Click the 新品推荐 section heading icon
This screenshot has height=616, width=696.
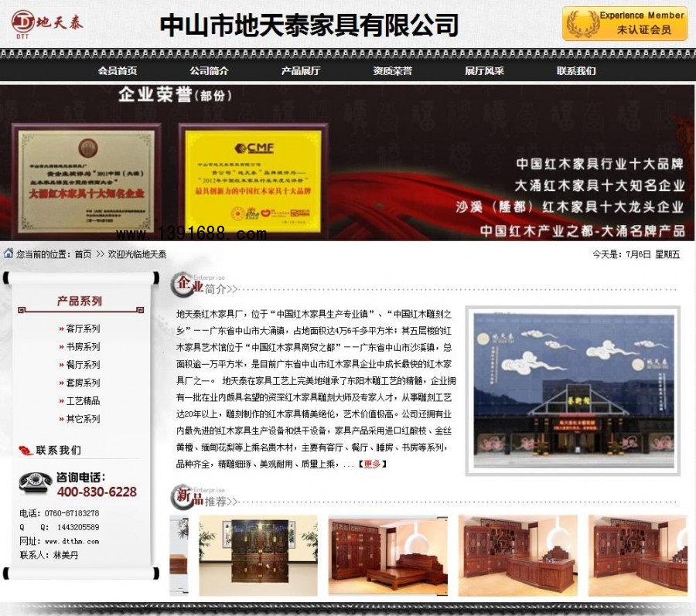coord(186,497)
